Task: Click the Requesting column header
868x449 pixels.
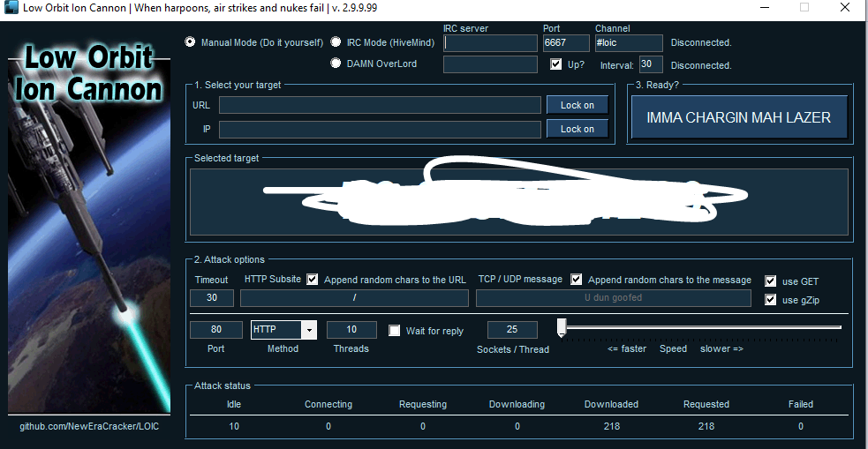Action: coord(423,404)
